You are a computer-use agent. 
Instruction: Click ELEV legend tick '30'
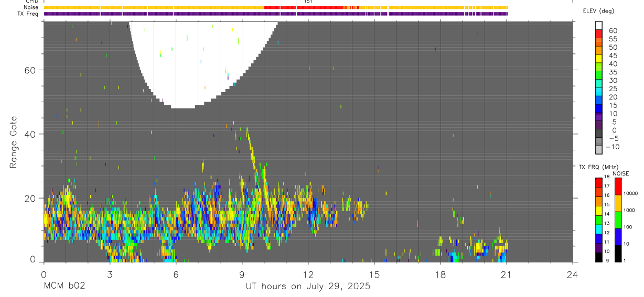[x=613, y=81]
